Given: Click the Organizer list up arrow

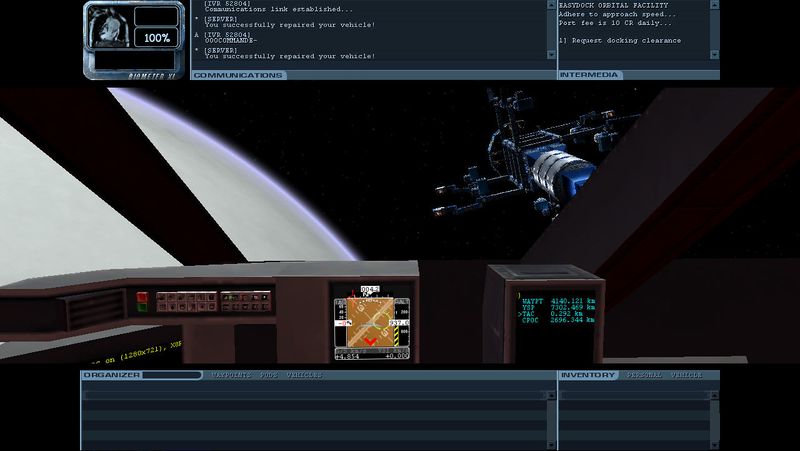Looking at the screenshot, I should click(x=551, y=395).
